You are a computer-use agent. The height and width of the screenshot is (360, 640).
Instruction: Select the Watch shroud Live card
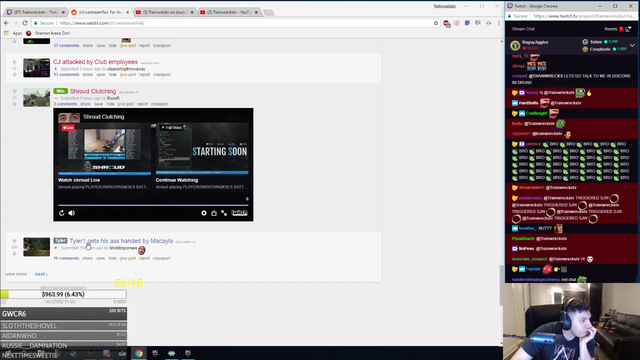pos(104,156)
